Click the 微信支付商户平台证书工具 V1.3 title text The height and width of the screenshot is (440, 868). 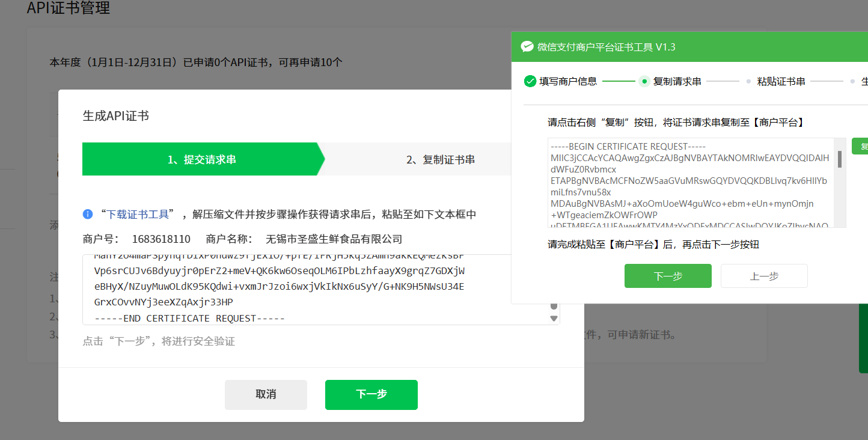click(606, 47)
